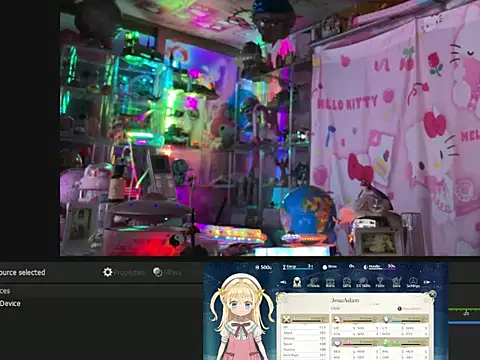Select the Device source row
The image size is (480, 360).
pyautogui.click(x=10, y=303)
